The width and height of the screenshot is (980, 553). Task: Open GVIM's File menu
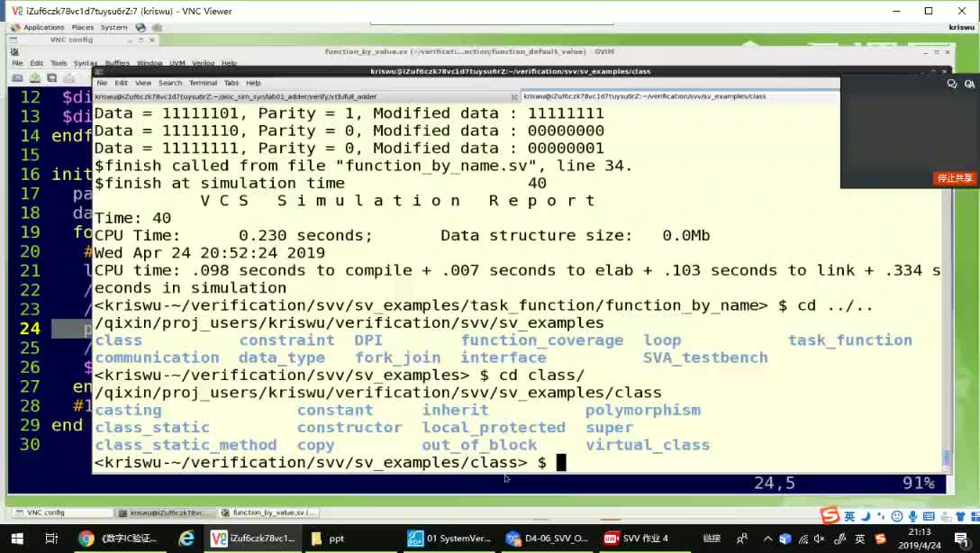tap(17, 63)
